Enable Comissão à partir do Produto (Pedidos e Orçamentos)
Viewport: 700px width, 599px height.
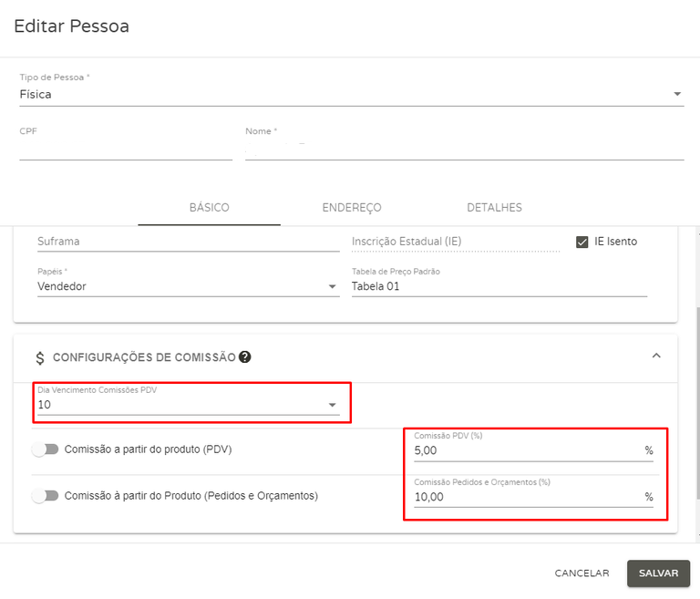pos(45,495)
